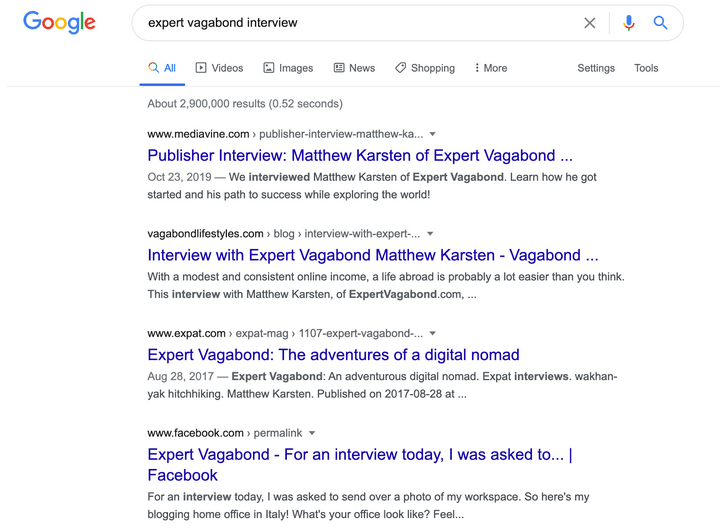Viewport: 720px width, 530px height.
Task: Go to the Shopping results tab
Action: (424, 68)
